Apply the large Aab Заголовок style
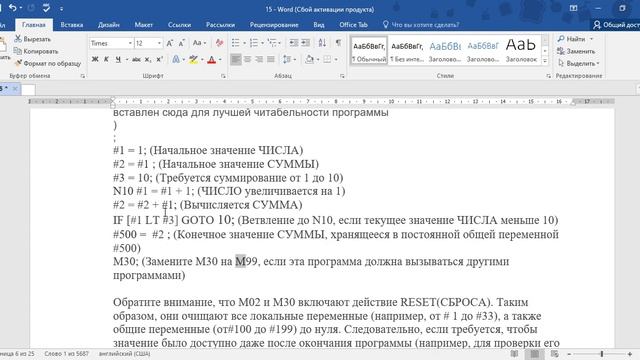This screenshot has height=360, width=640. pyautogui.click(x=521, y=51)
